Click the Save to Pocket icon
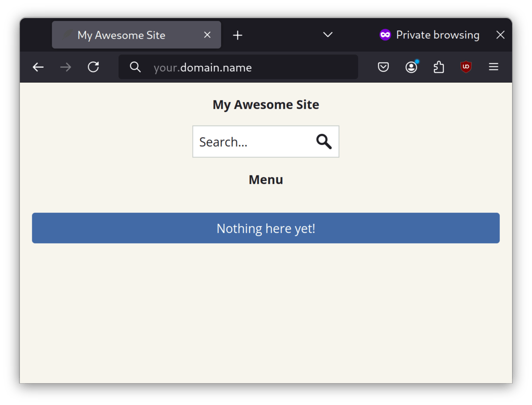Screen dimensions: 532x405 (x=383, y=67)
